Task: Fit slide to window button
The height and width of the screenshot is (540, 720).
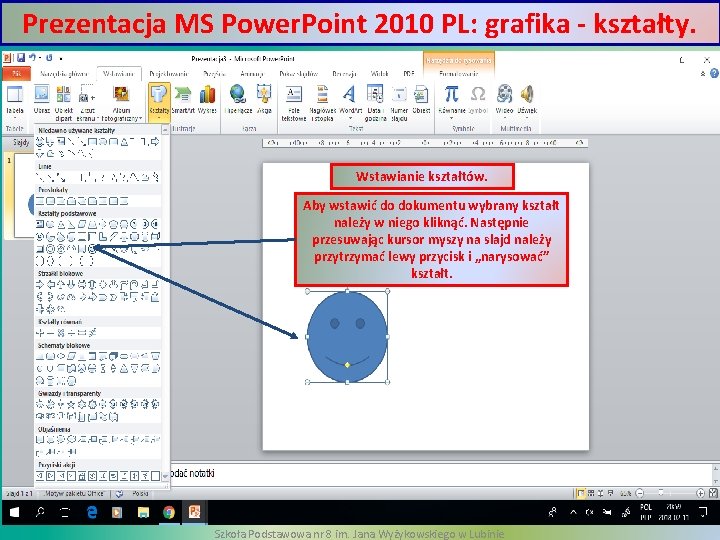Action: 713,494
